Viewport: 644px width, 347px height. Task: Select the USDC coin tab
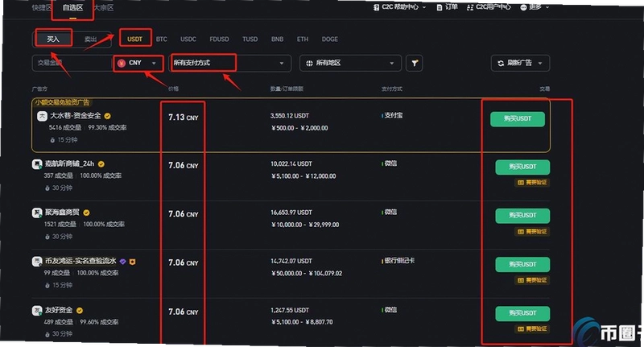(x=188, y=39)
